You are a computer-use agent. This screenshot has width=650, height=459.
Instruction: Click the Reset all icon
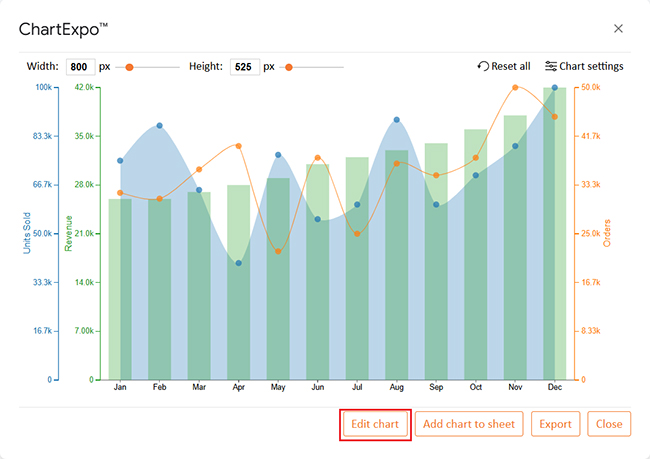484,67
